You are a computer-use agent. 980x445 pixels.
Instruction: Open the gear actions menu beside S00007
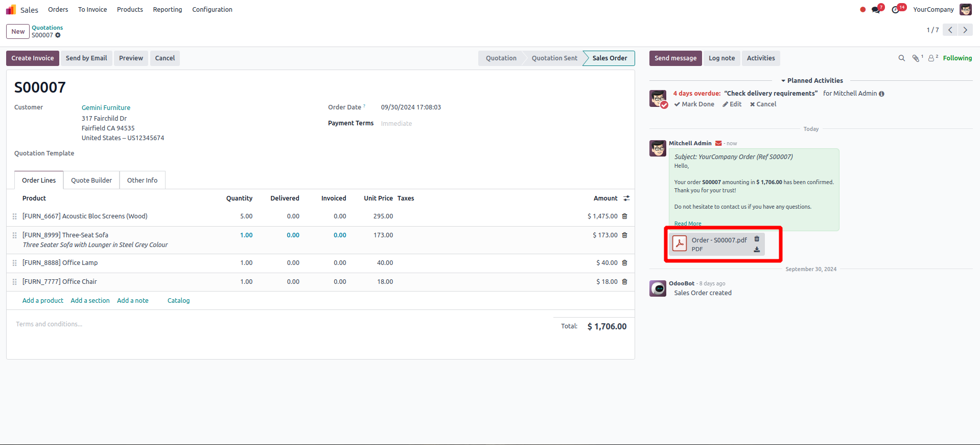58,35
